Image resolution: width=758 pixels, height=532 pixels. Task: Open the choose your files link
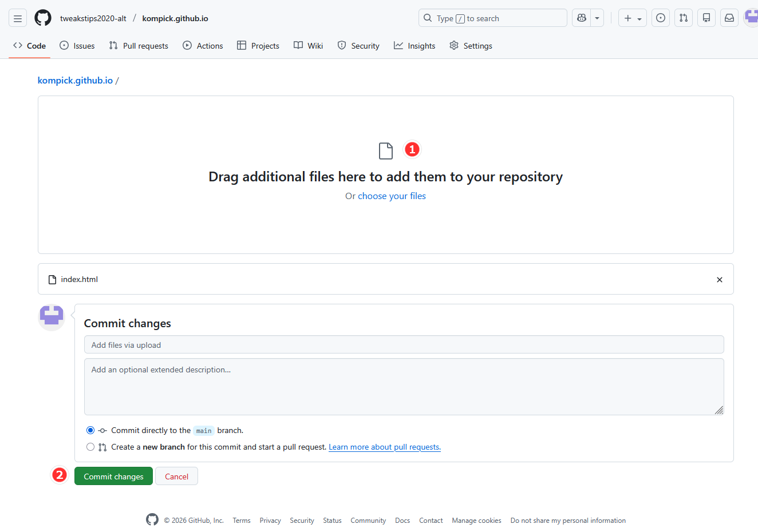[392, 196]
